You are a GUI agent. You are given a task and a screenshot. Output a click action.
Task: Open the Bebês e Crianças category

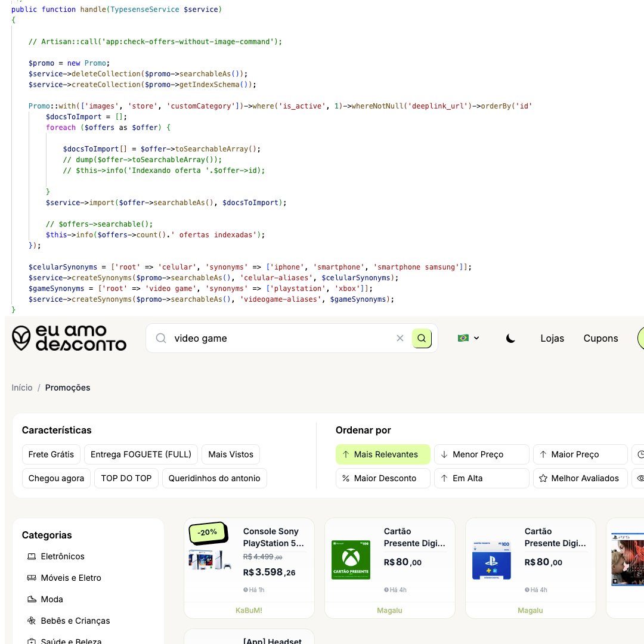75,621
